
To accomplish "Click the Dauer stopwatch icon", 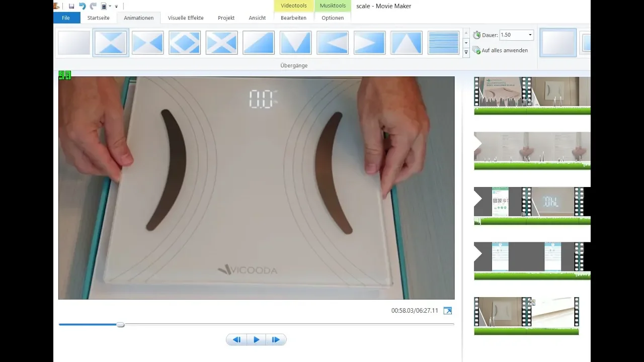I will coord(476,35).
